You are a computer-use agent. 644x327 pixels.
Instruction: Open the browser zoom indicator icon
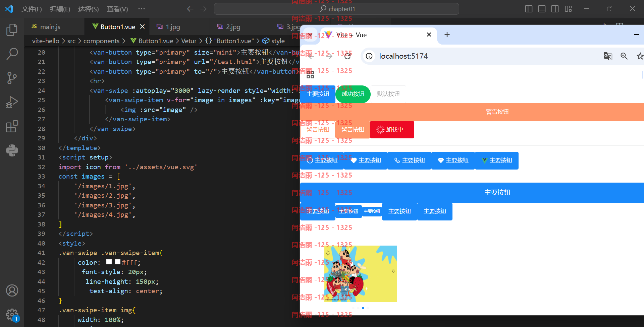[x=624, y=56]
